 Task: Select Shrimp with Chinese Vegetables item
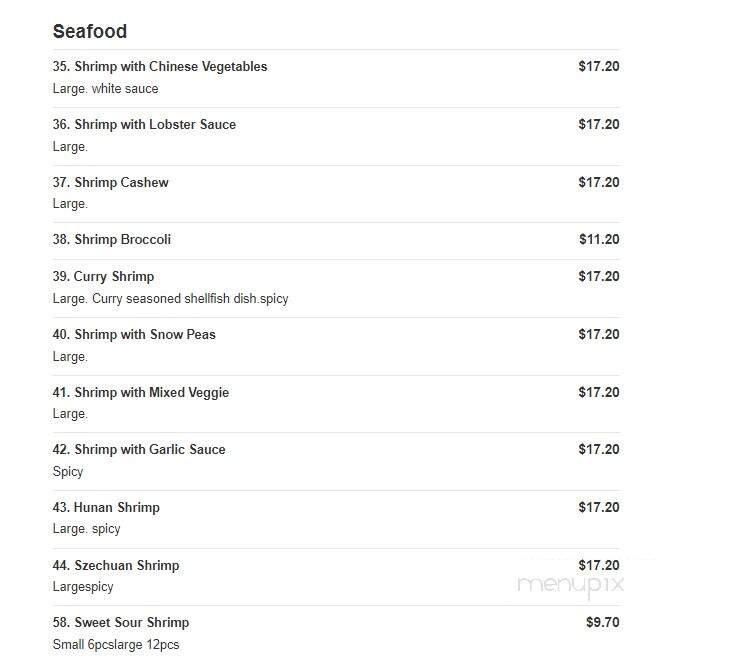pyautogui.click(x=160, y=67)
